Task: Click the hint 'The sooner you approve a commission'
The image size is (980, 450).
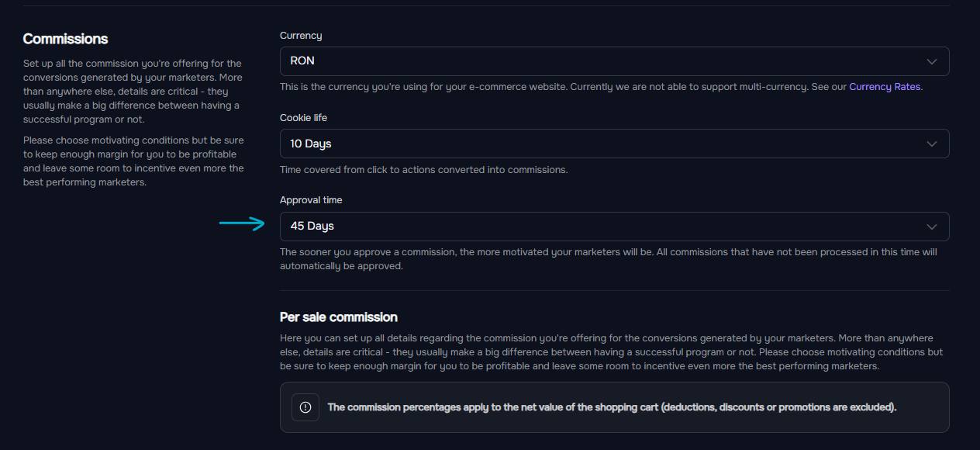Action: [609, 259]
